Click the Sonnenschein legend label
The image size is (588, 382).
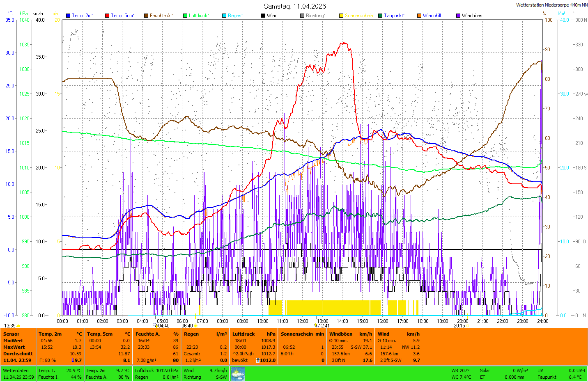pos(358,16)
